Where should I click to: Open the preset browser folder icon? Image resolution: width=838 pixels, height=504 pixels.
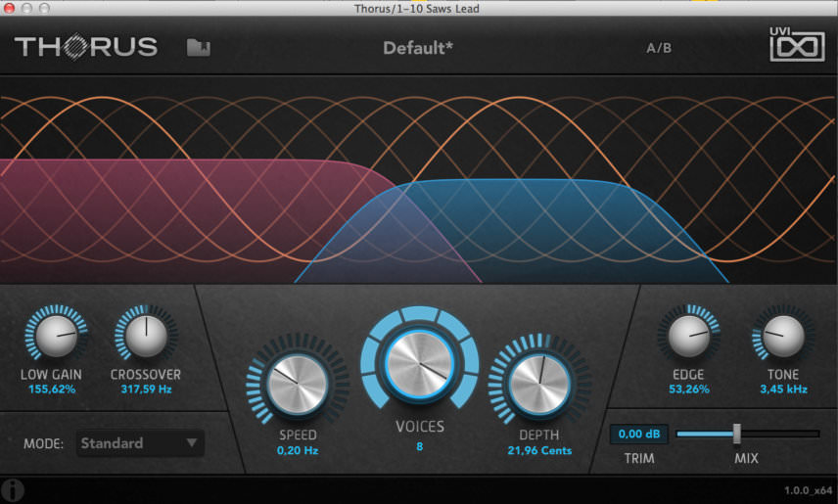(x=199, y=48)
